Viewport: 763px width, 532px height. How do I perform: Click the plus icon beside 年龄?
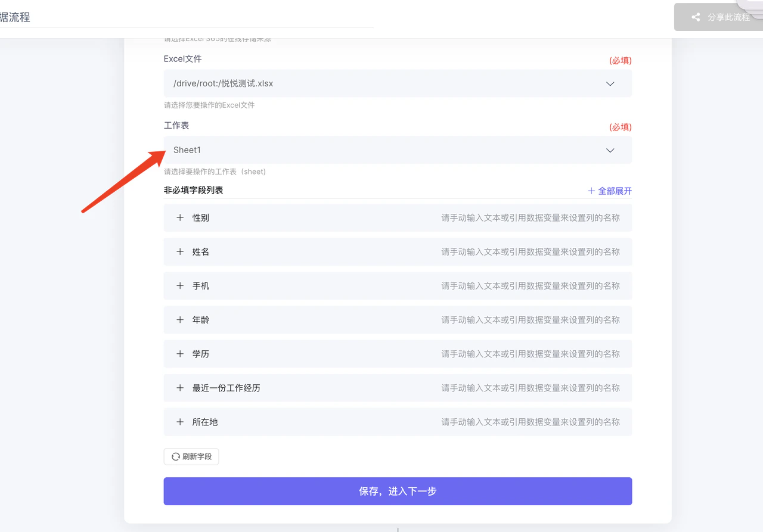180,320
